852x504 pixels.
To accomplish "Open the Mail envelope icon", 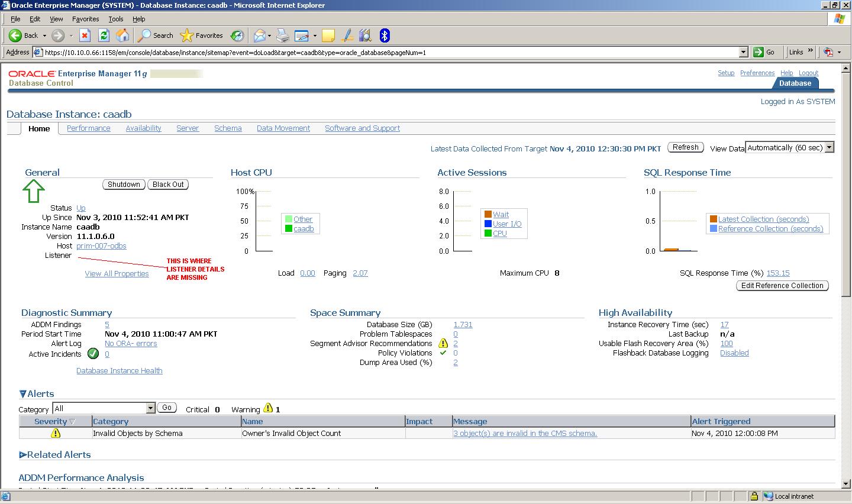I will coord(259,35).
